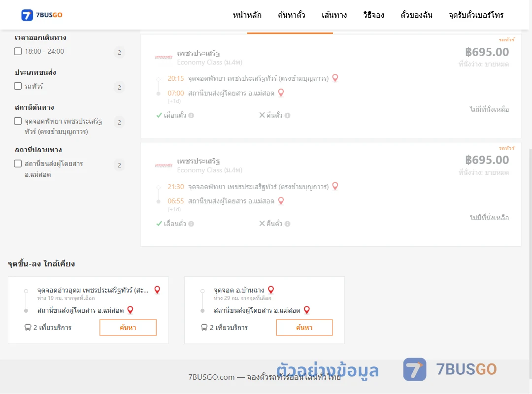Toggle the 18:00 - 24:00 departure time checkbox
Image resolution: width=532 pixels, height=394 pixels.
tap(18, 51)
